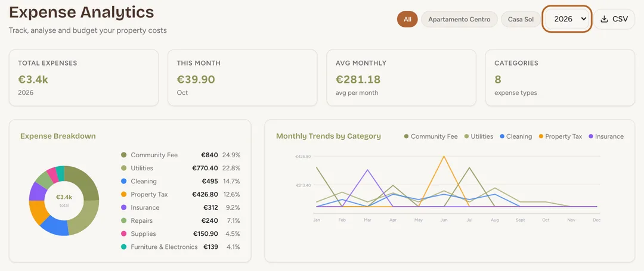Click the Jun axis label
644x271 pixels.
click(444, 220)
